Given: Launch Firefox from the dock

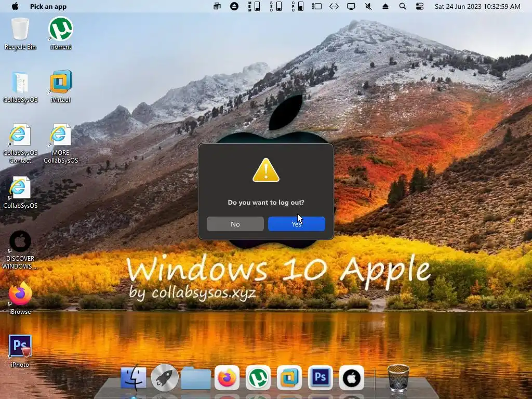Looking at the screenshot, I should (227, 378).
